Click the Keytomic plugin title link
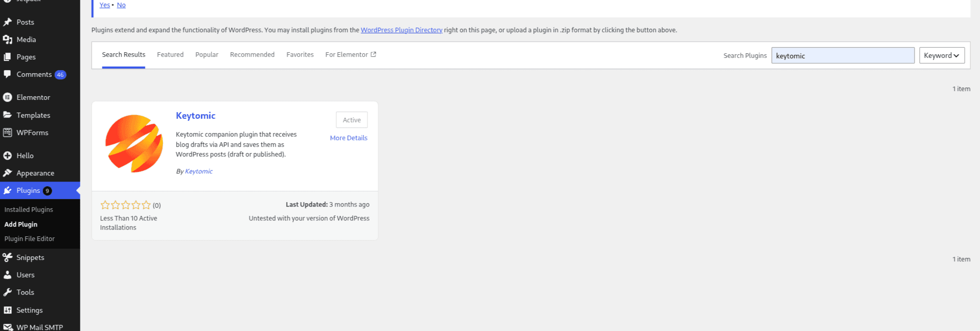The height and width of the screenshot is (331, 980). click(x=195, y=116)
